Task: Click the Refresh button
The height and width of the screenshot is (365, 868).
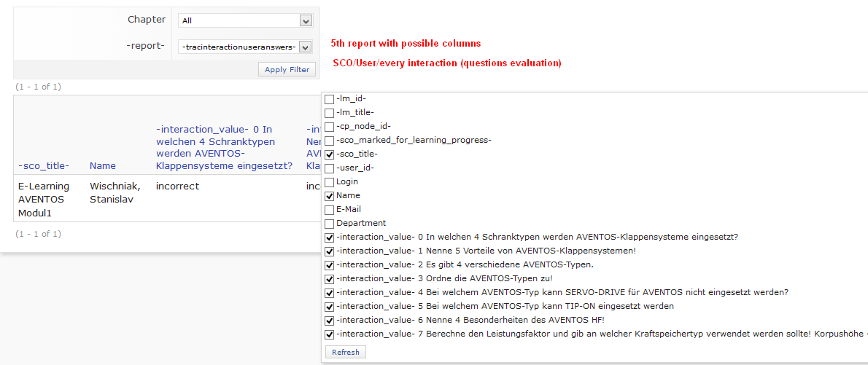Action: [346, 352]
